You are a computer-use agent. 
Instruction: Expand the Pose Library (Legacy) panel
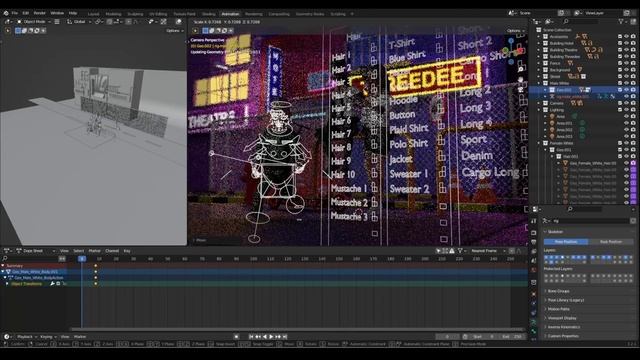point(589,300)
